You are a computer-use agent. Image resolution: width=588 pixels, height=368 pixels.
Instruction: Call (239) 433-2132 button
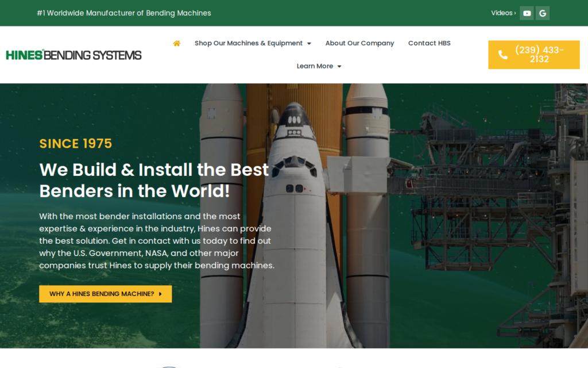point(533,55)
